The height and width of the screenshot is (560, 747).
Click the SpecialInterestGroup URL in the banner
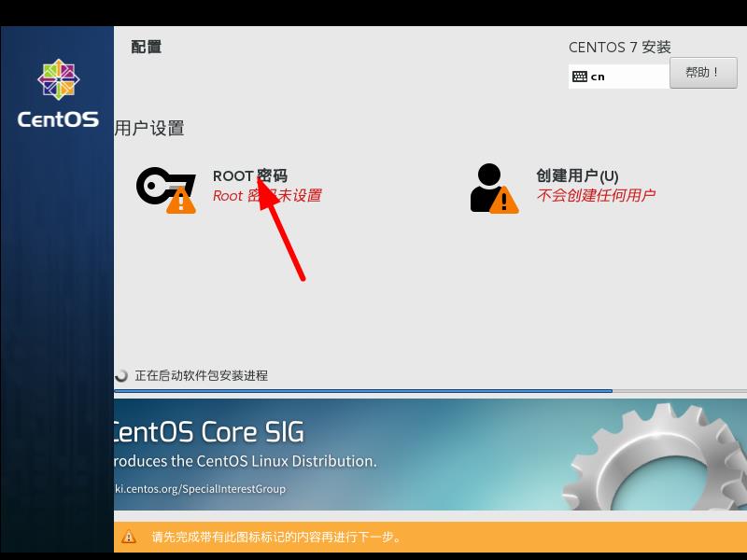[x=200, y=489]
